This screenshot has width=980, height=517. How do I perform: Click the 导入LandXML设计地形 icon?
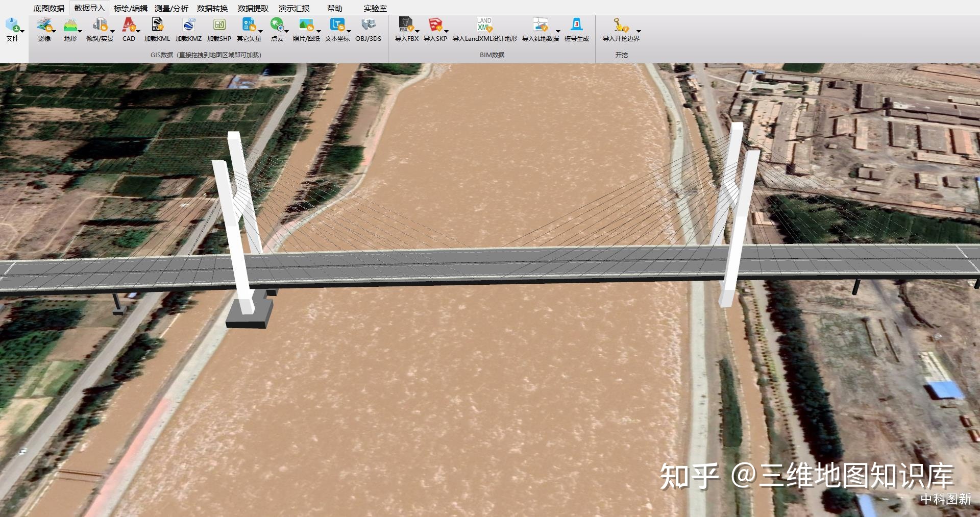tap(484, 25)
